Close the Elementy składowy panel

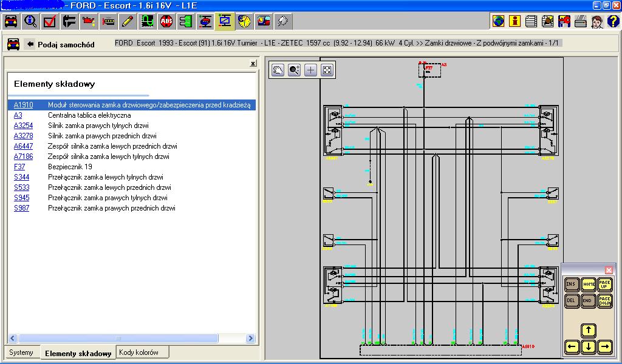tap(253, 63)
